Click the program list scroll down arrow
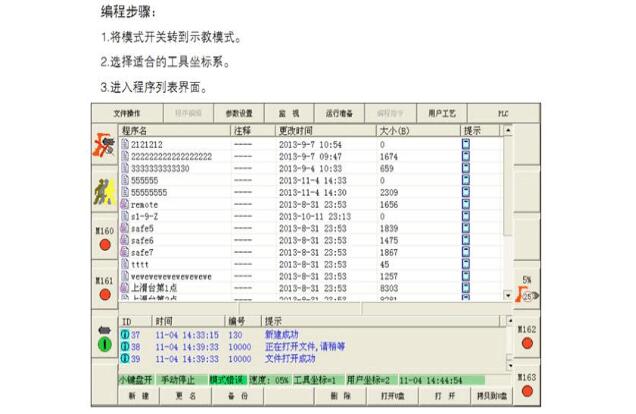Viewport: 636px width, 414px height. 507,296
